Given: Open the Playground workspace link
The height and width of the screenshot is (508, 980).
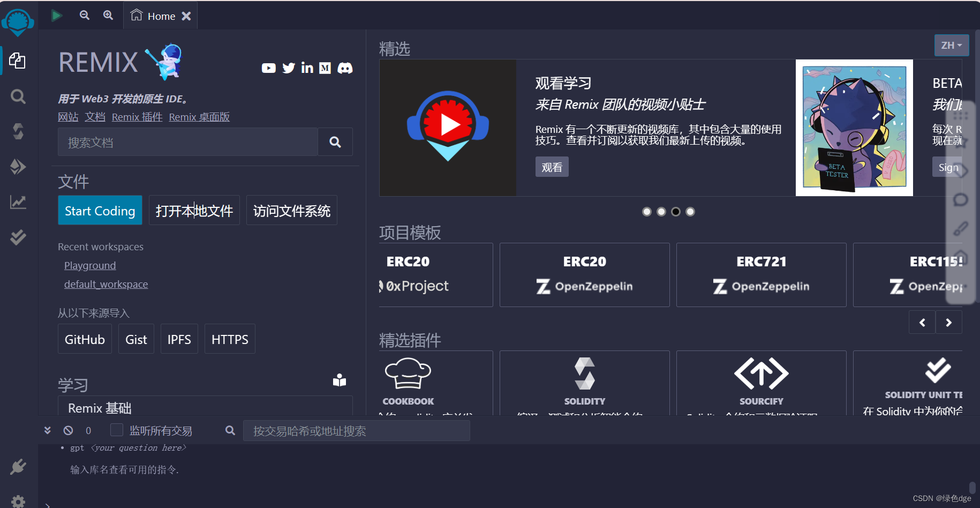Looking at the screenshot, I should [90, 265].
